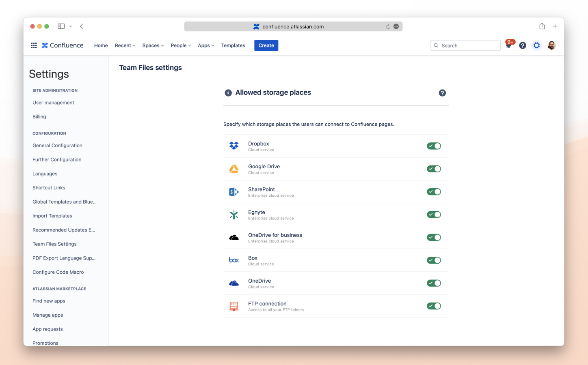Click the Egnyte logo icon
Viewport: 588px width, 365px height.
(234, 215)
